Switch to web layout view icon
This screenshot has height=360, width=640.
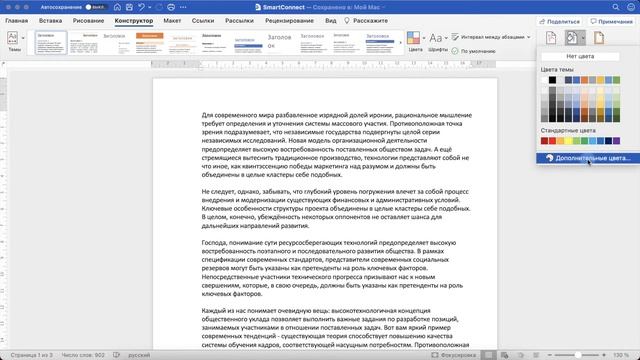(504, 355)
